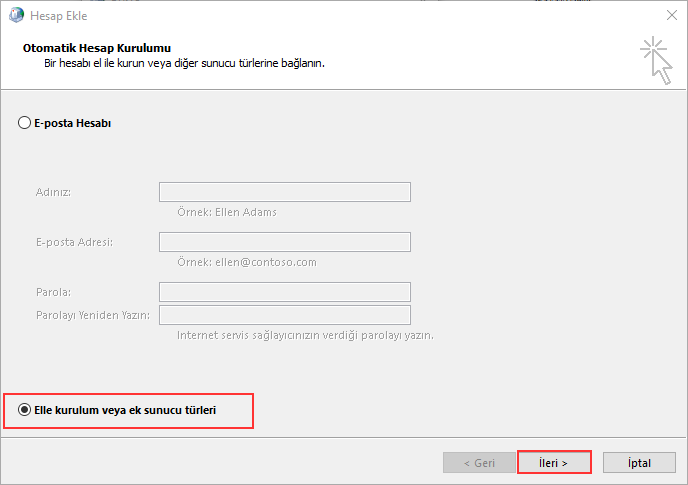Click the wizard cursor icon in header
The image size is (688, 485).
(656, 59)
